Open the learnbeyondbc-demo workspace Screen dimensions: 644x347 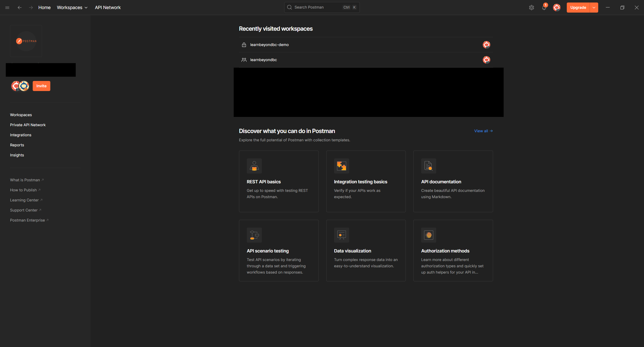pyautogui.click(x=269, y=45)
